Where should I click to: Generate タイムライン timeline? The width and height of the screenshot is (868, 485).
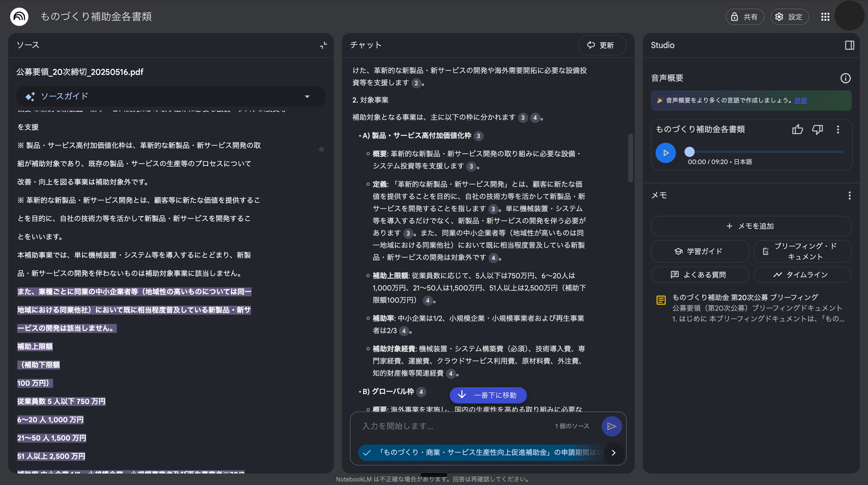(802, 275)
